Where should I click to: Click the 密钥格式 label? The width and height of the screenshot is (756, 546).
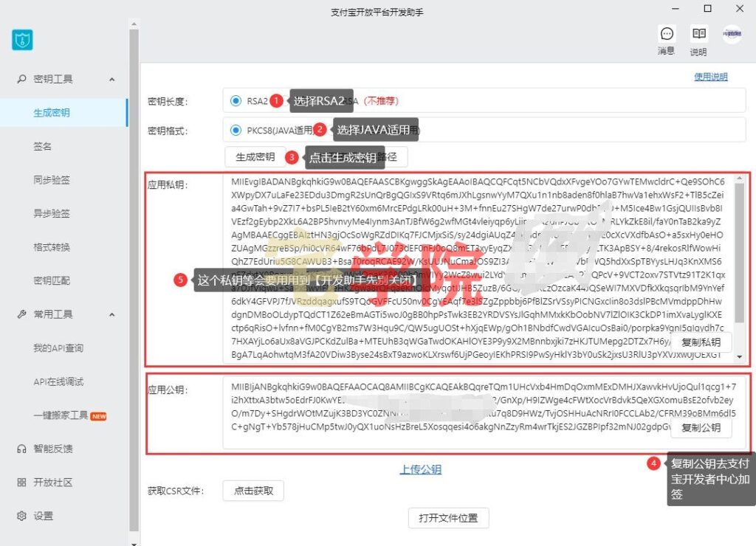point(168,131)
